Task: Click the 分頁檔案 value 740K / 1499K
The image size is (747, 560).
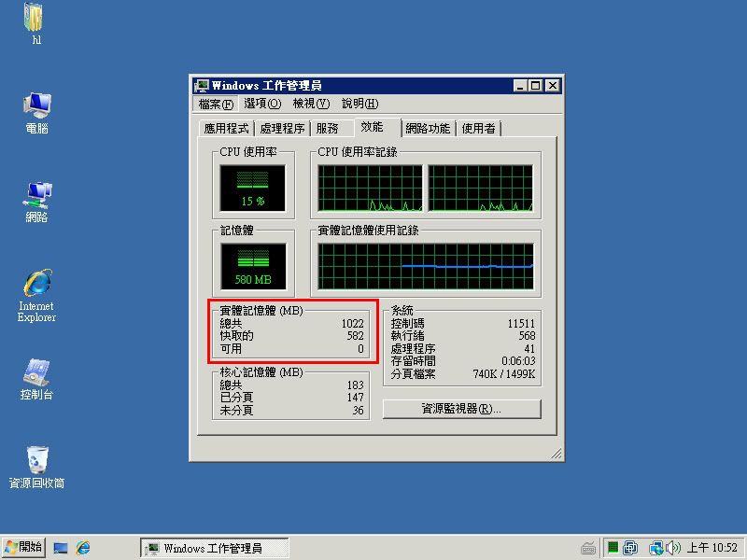Action: tap(504, 374)
